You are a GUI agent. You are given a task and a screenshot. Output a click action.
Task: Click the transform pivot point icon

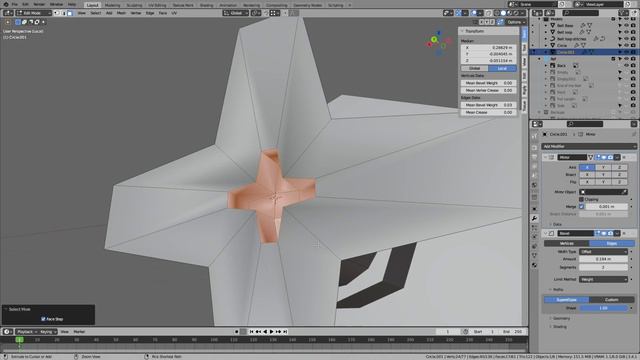click(256, 13)
